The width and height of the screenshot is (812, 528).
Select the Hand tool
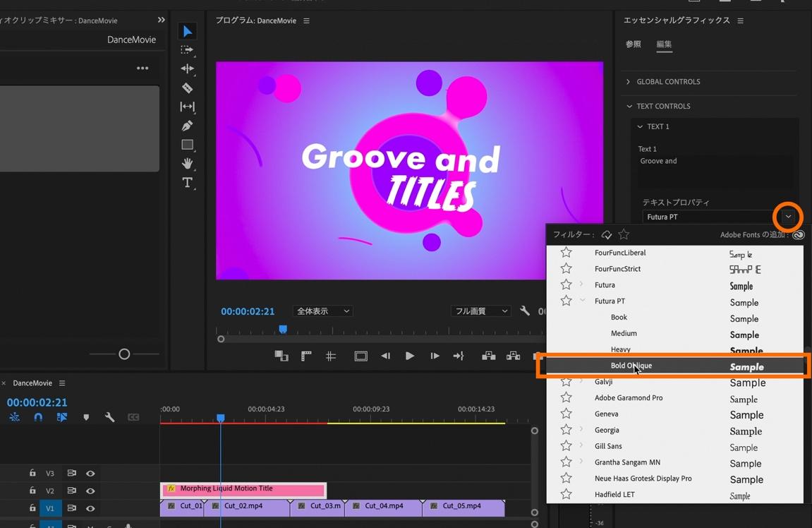pos(187,163)
